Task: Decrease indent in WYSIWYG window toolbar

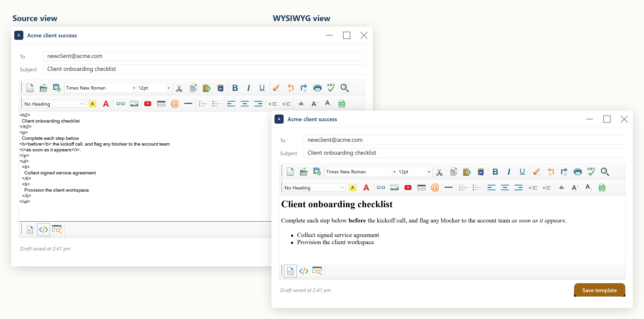Action: [x=533, y=188]
